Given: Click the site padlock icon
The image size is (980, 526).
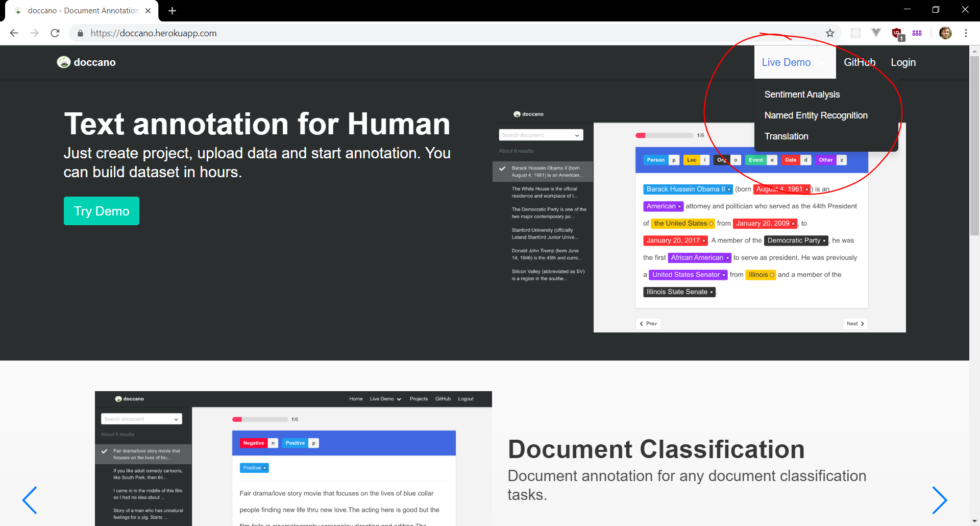Looking at the screenshot, I should coord(80,33).
